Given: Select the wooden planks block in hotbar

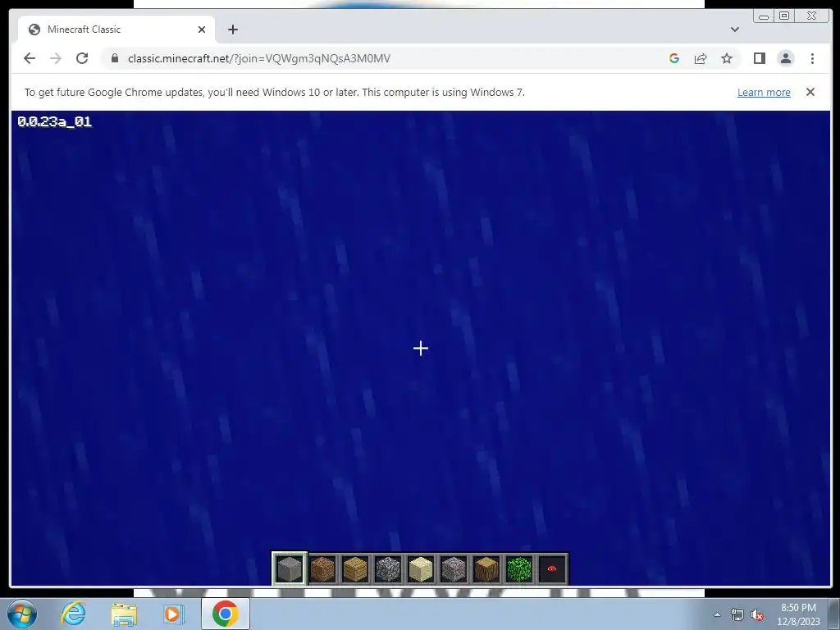Looking at the screenshot, I should point(355,569).
